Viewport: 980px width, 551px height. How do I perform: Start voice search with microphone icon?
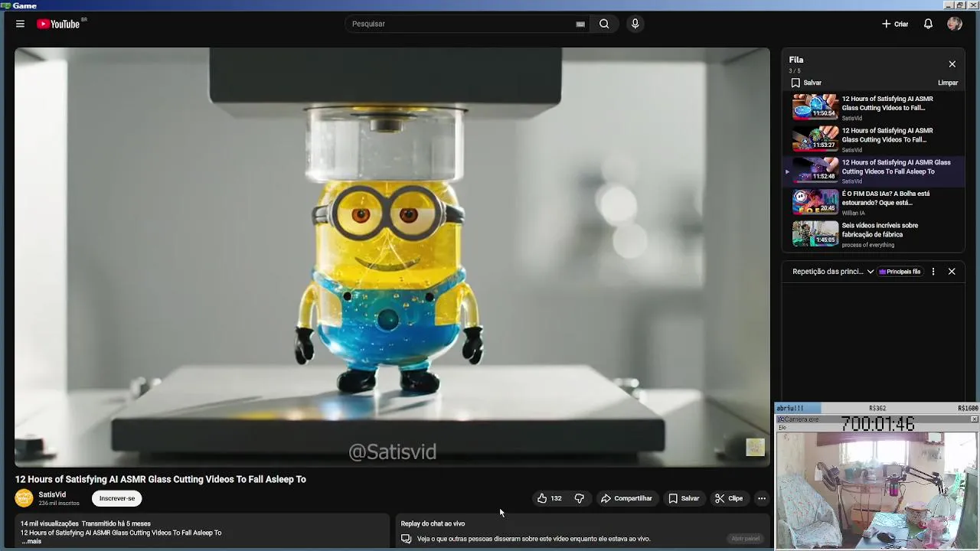[635, 24]
